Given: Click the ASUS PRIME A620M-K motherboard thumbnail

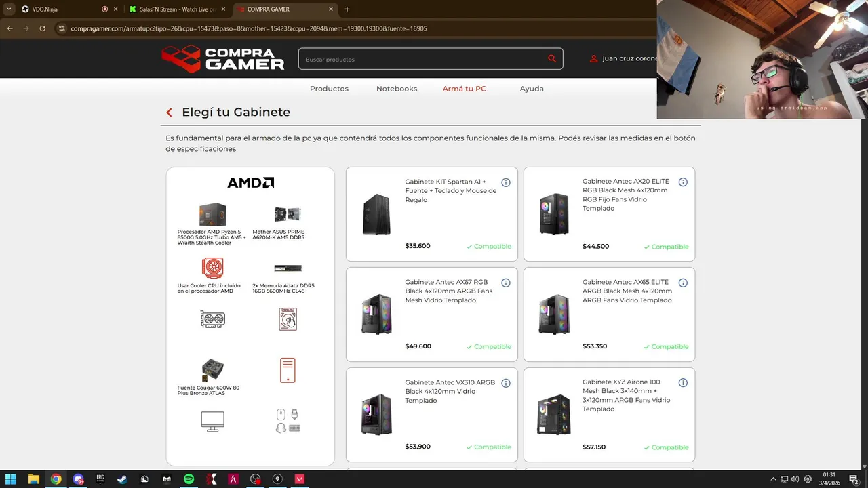Looking at the screenshot, I should pyautogui.click(x=288, y=214).
